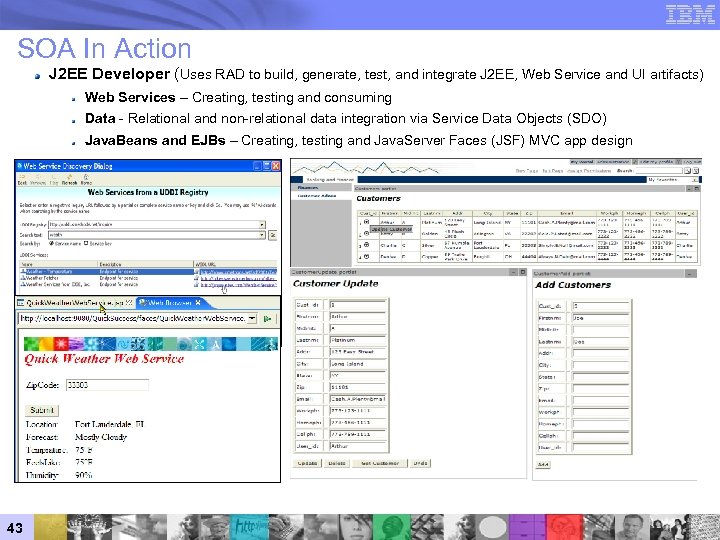Viewport: 720px width, 540px height.
Task: Click the ZipCode input field
Action: 107,385
